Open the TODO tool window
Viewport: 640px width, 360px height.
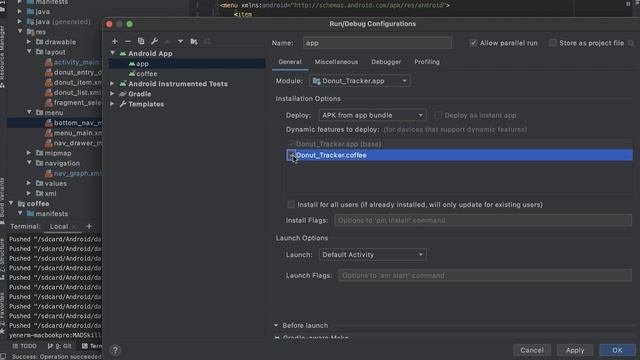[25, 346]
